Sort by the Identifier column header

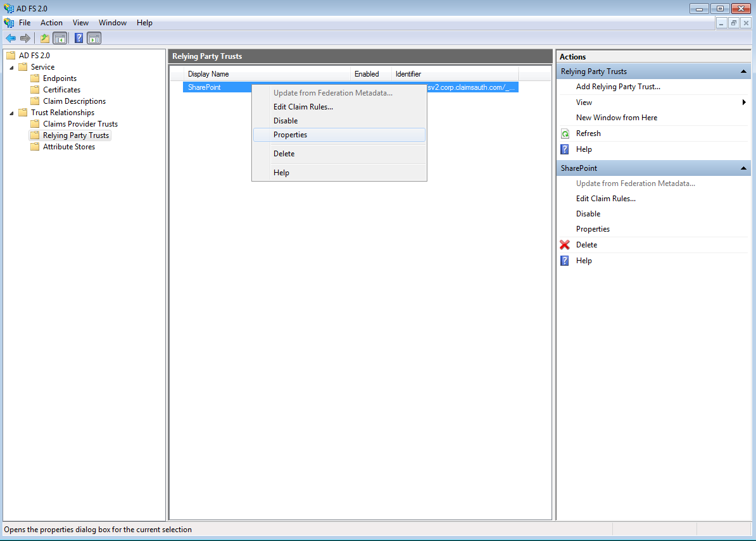tap(455, 73)
